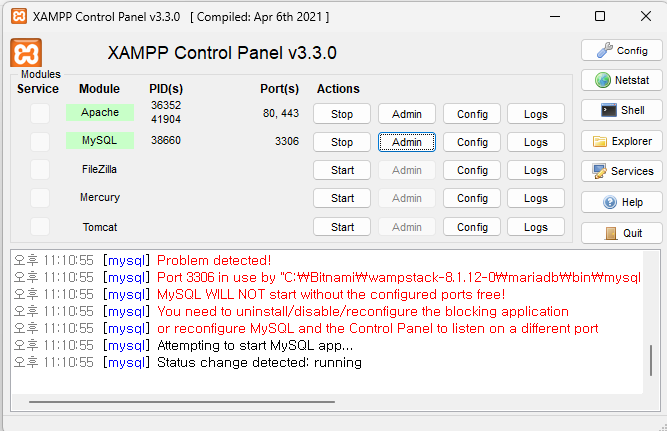667x431 pixels.
Task: Click the Apache ports 80, 443
Action: click(x=281, y=113)
